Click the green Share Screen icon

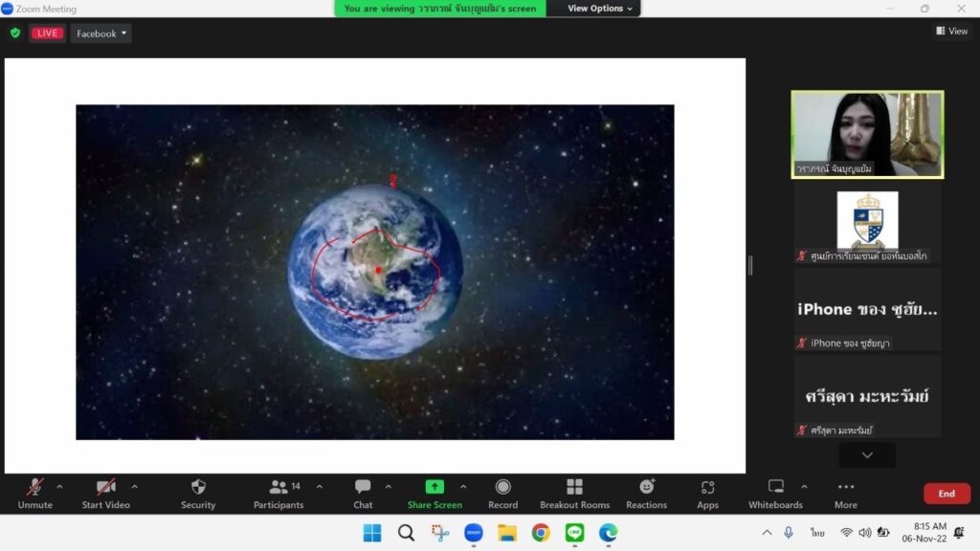point(434,487)
